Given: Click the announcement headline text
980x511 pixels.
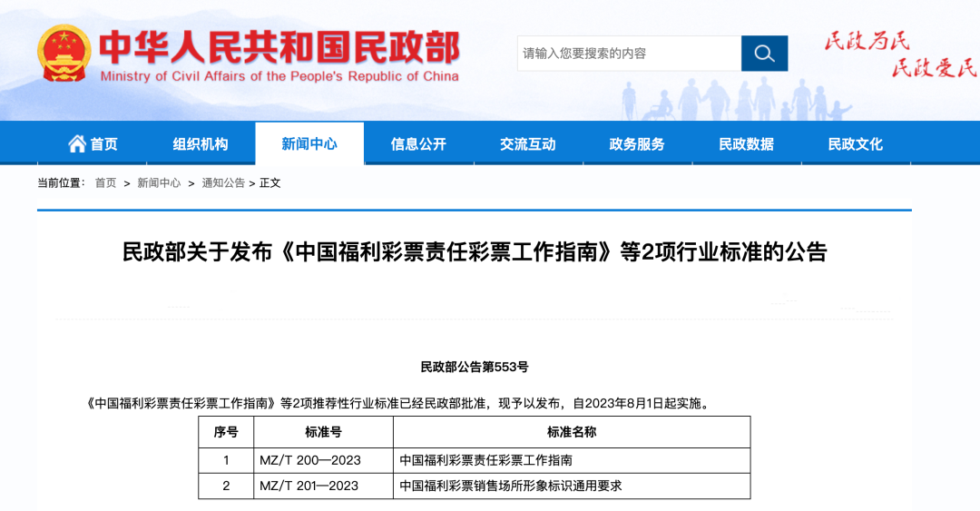Looking at the screenshot, I should [475, 252].
